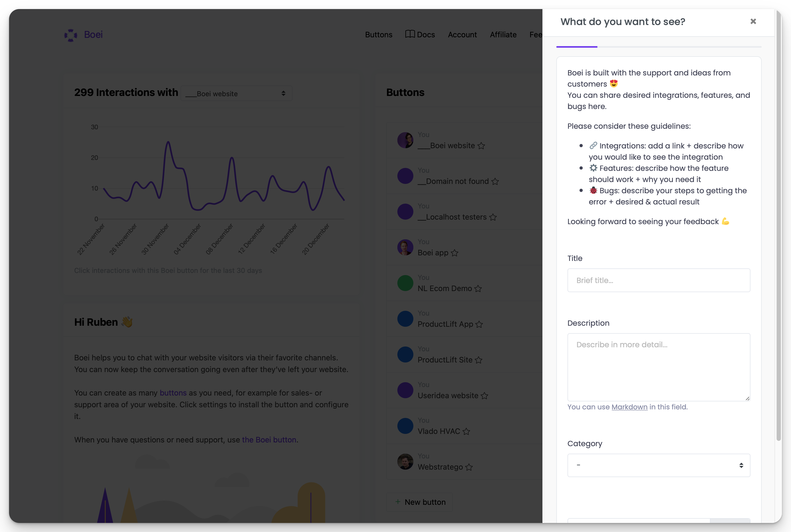Open the Category dropdown in feedback panel
This screenshot has height=532, width=791.
click(658, 465)
